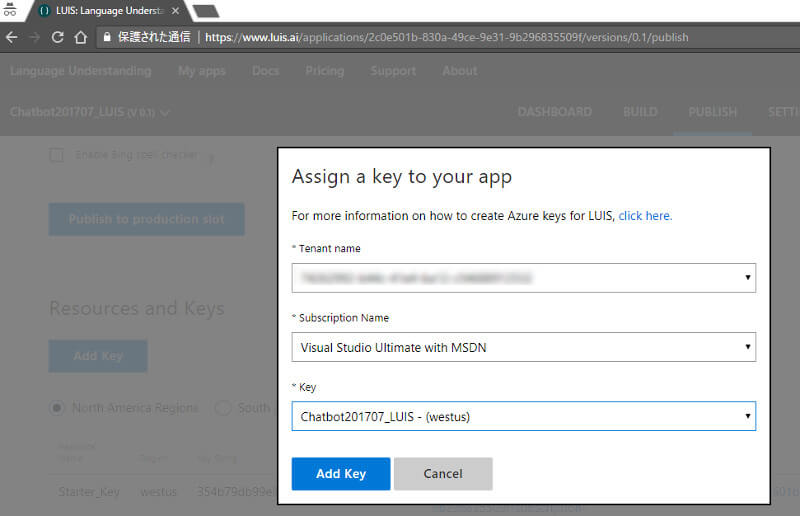This screenshot has width=800, height=516.
Task: Follow the 'click here' Azure keys link
Action: coord(645,215)
